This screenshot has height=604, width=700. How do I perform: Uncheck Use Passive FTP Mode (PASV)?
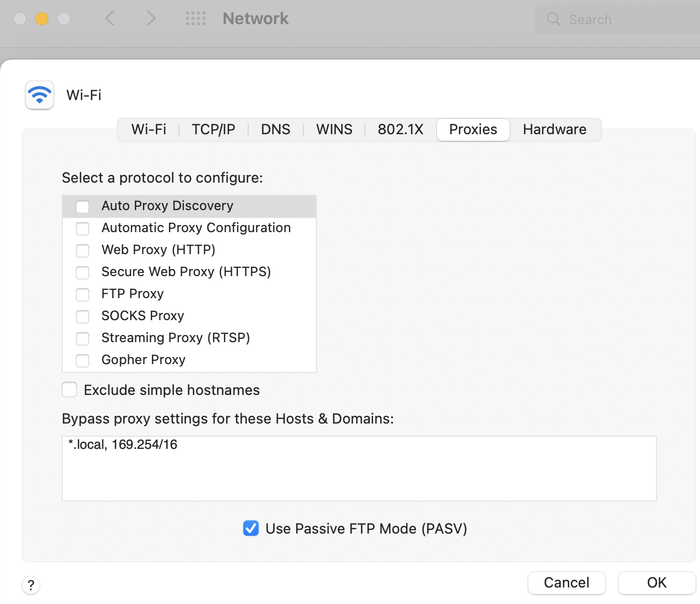click(251, 529)
